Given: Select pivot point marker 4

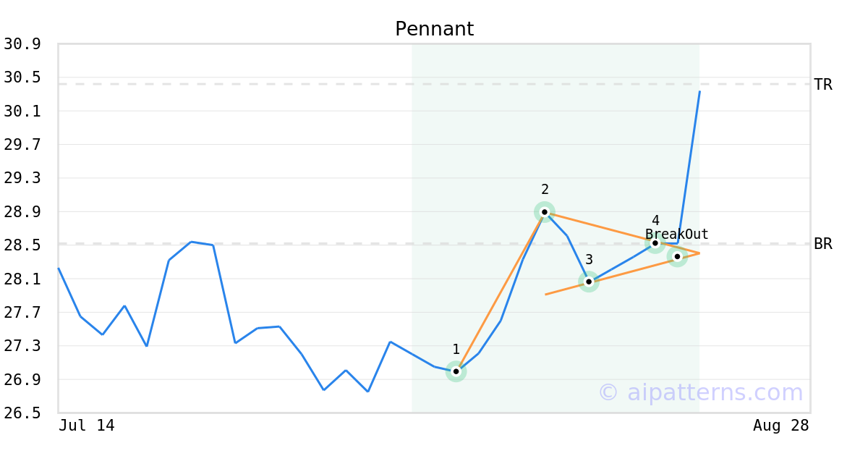Looking at the screenshot, I should [x=655, y=243].
